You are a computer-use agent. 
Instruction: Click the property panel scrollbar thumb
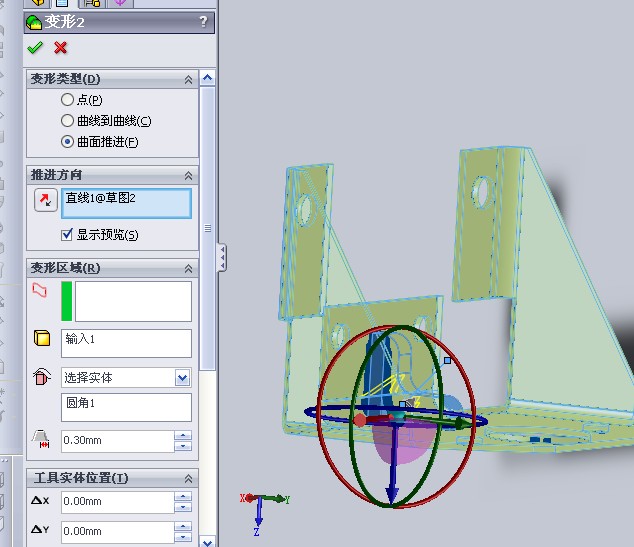pos(208,228)
